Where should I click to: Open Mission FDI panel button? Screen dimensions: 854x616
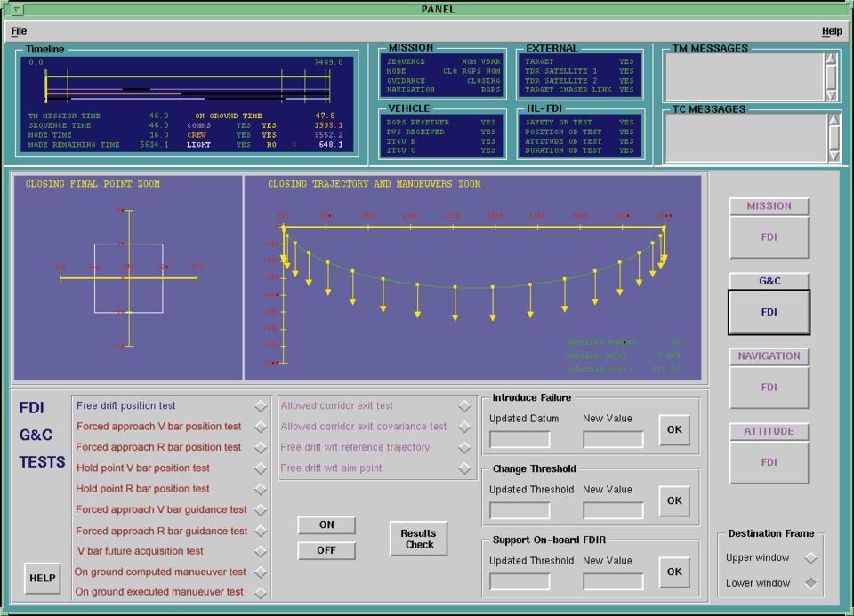(769, 237)
